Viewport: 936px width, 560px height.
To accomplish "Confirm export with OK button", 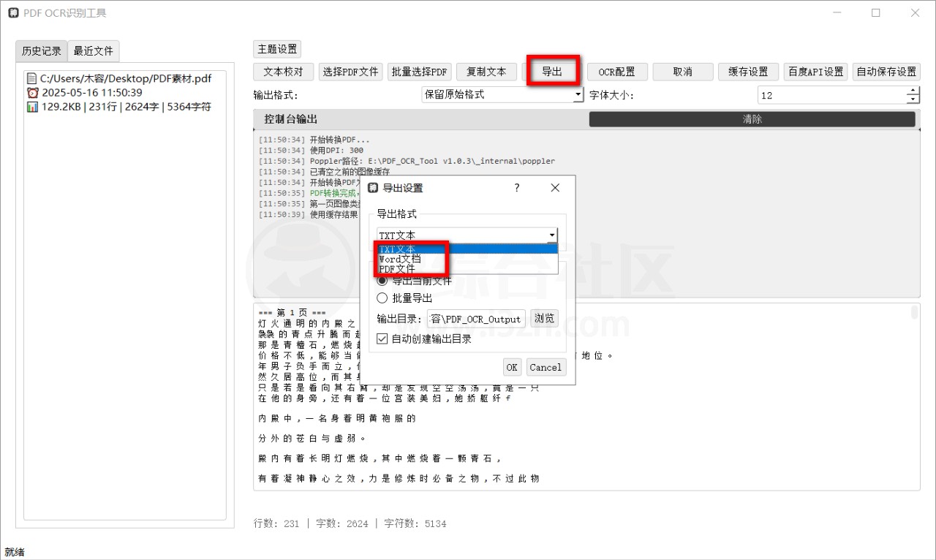I will point(512,367).
